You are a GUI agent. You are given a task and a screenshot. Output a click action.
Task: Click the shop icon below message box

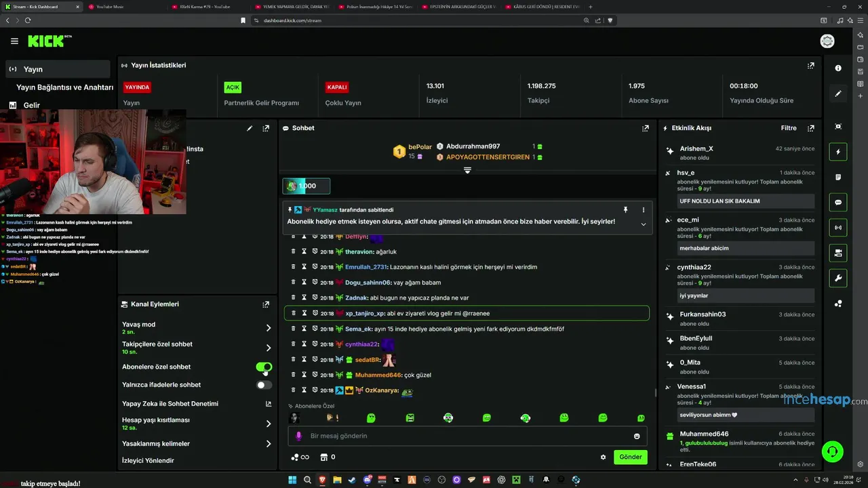tap(324, 457)
